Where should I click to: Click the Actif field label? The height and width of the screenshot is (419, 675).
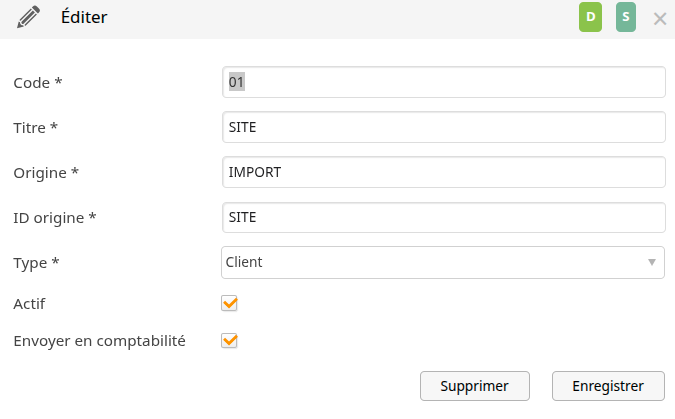[29, 304]
